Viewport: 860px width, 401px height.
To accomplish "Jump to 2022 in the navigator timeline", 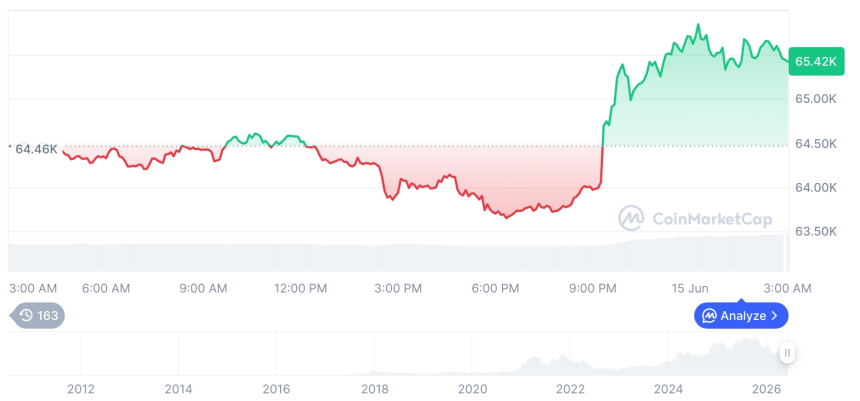I will pos(570,389).
